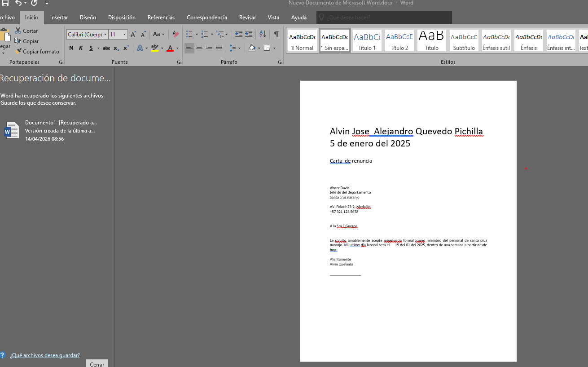Toggle italic formatting (K)
This screenshot has width=588, height=367.
click(x=81, y=48)
